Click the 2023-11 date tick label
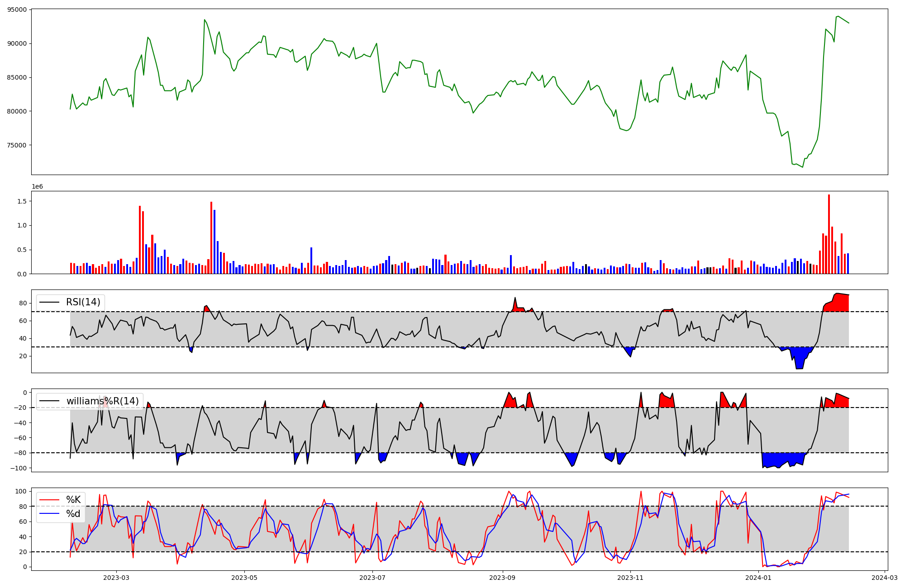This screenshot has width=905, height=588. click(630, 578)
